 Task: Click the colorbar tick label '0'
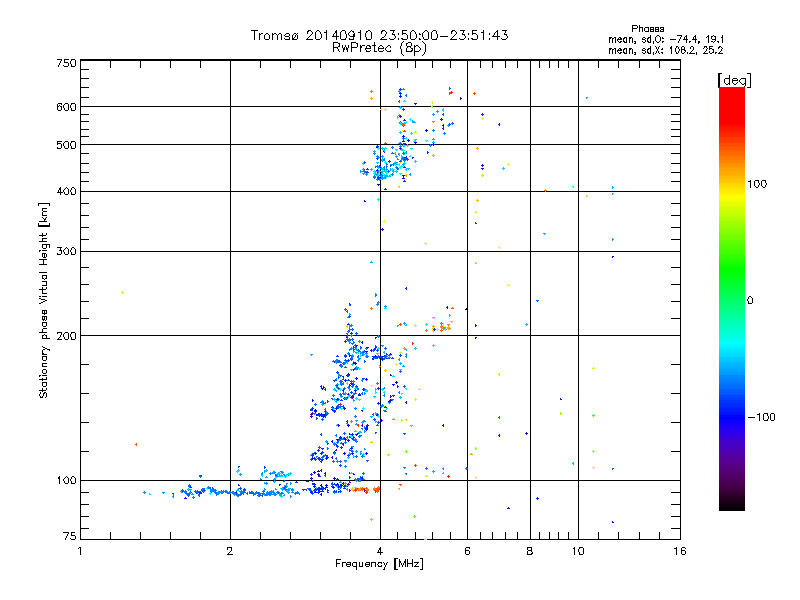(x=750, y=301)
